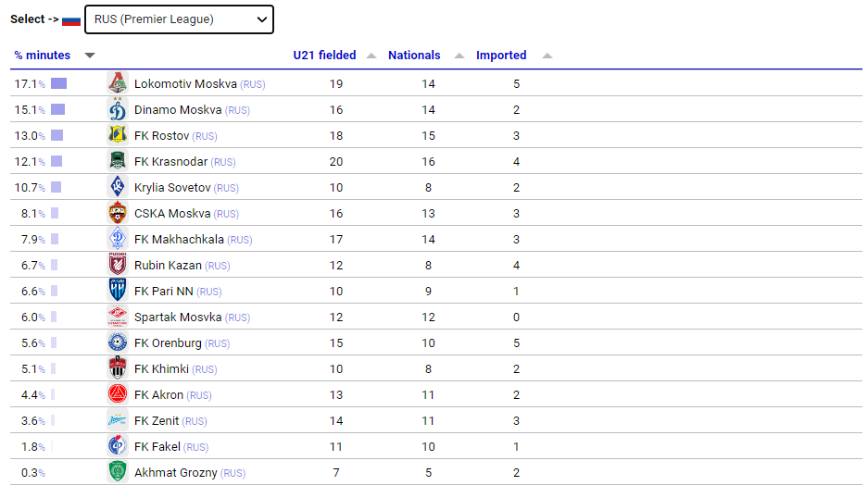This screenshot has height=498, width=868.
Task: Click the FK Khimki club crest
Action: pos(118,368)
